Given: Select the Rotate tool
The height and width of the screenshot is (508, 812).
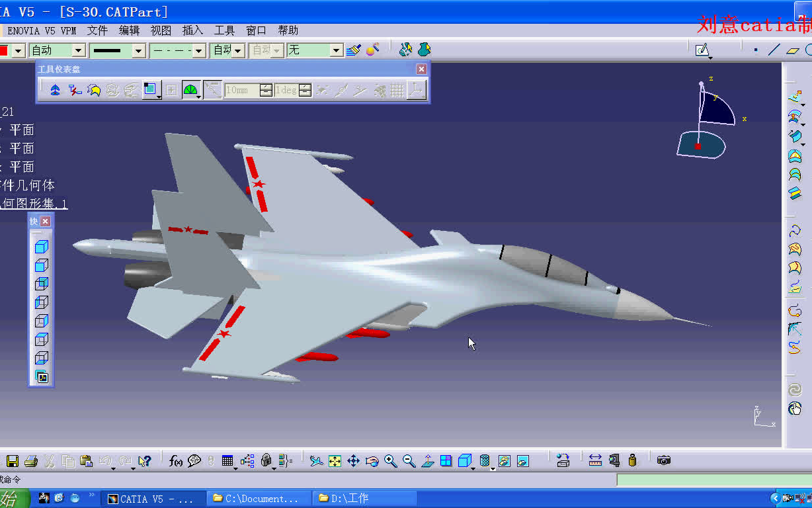Looking at the screenshot, I should 372,460.
